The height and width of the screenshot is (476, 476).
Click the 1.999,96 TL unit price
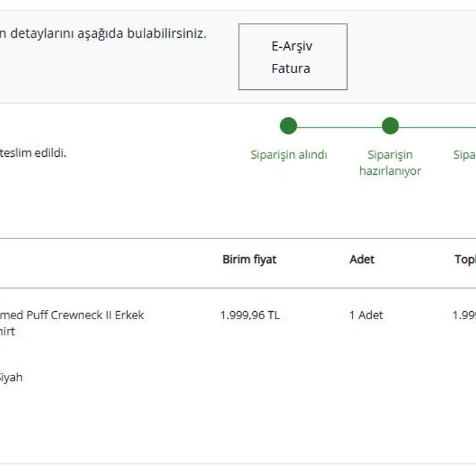(250, 315)
